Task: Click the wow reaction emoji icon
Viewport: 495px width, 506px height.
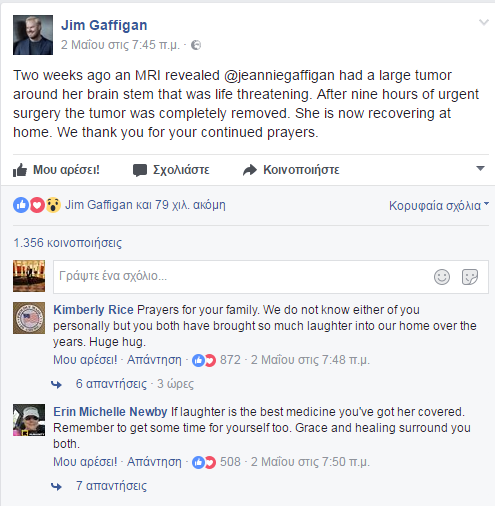Action: (53, 205)
